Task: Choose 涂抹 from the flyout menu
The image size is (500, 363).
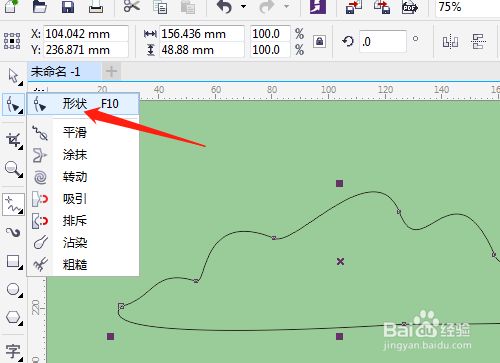Action: coord(83,155)
